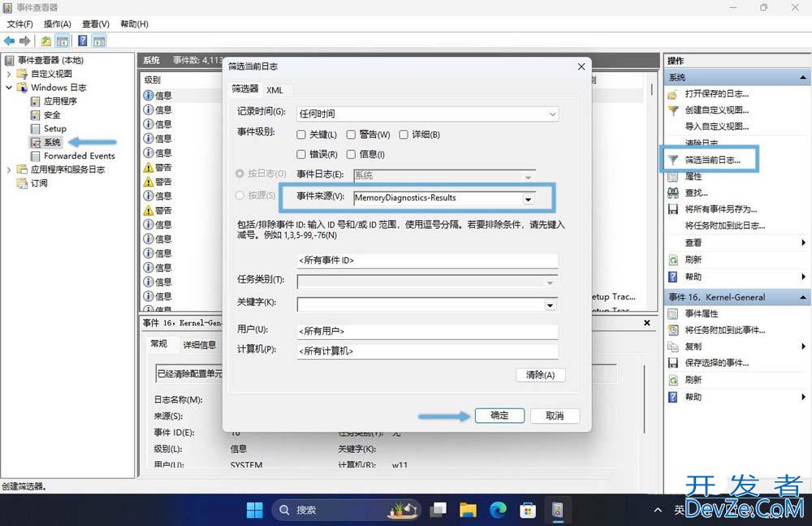This screenshot has height=526, width=812.
Task: Toggle 关键(L) checkbox
Action: (301, 135)
